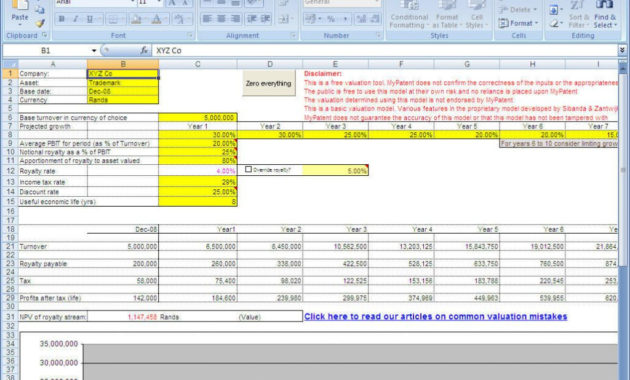Select the Income tax rate 29% cell

[x=198, y=182]
